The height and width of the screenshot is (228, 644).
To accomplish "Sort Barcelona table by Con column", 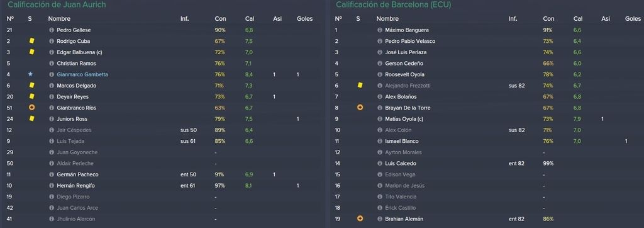I will click(548, 18).
